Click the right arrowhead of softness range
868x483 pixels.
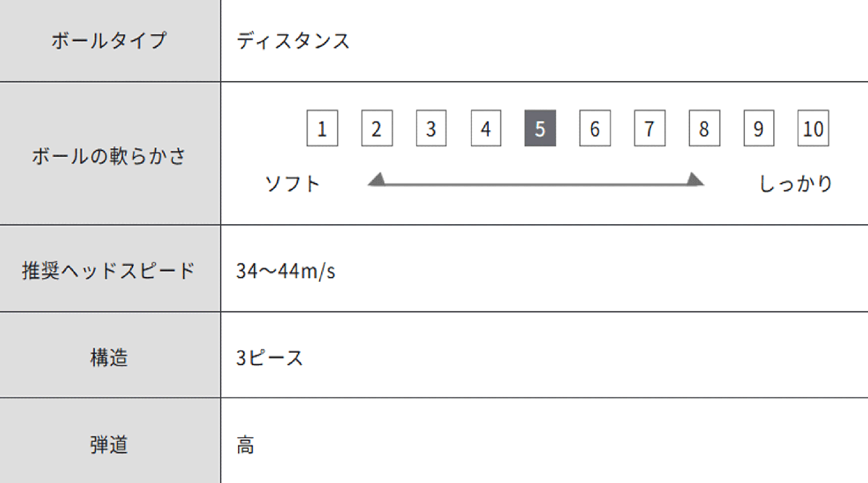coord(695,180)
